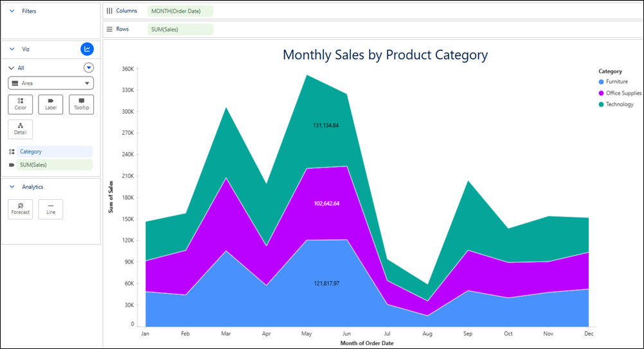This screenshot has height=349, width=644.
Task: Open the circled dropdown arrow next to All
Action: [89, 67]
